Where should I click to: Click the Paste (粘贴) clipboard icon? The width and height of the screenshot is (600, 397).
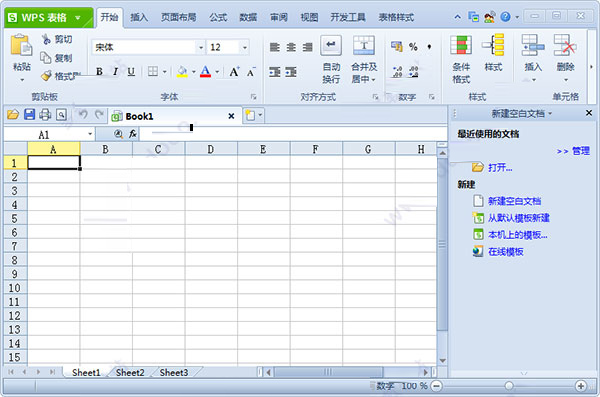coord(21,46)
